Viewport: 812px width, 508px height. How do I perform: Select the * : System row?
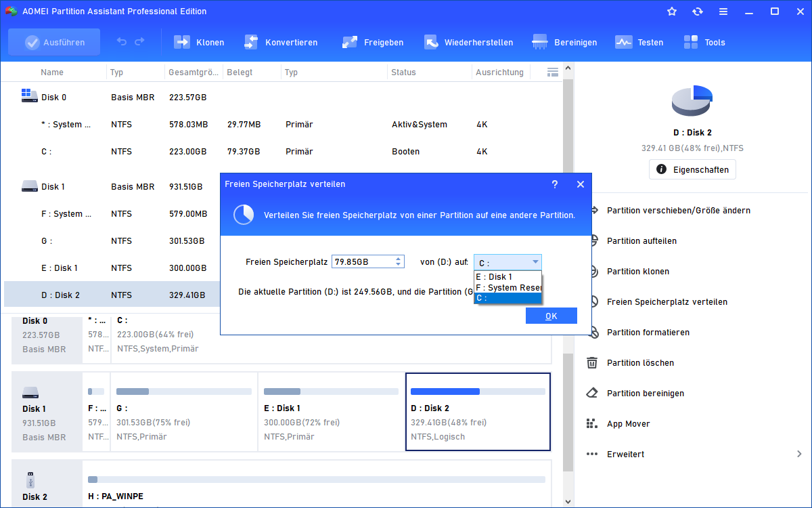[283, 125]
